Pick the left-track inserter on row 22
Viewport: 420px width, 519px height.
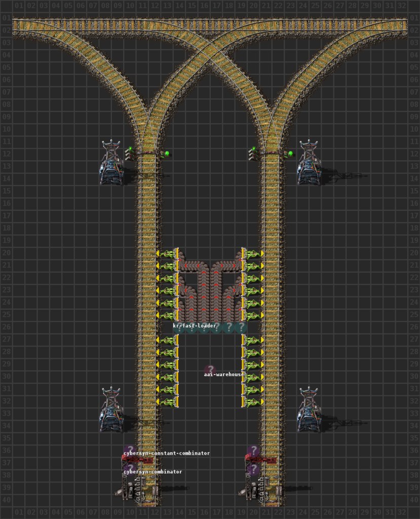pos(167,279)
